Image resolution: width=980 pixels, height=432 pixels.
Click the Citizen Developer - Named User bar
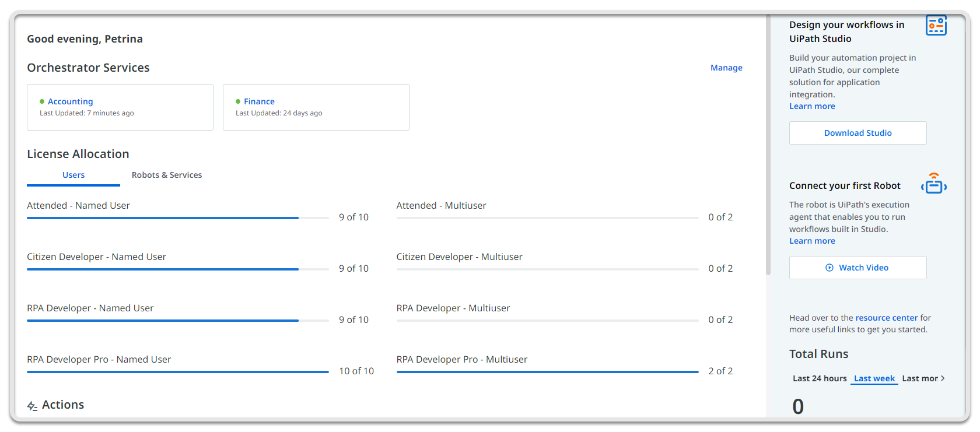178,269
